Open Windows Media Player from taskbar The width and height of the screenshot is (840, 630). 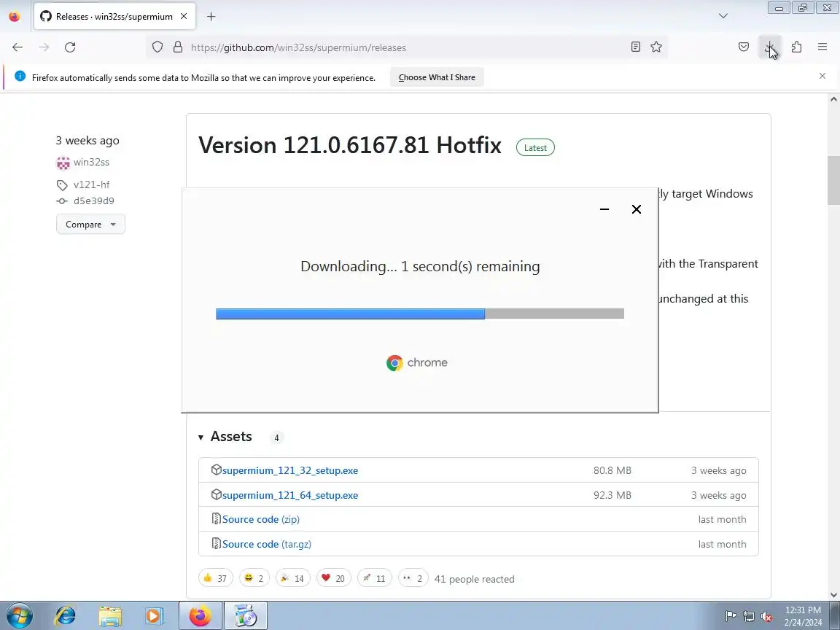coord(153,616)
